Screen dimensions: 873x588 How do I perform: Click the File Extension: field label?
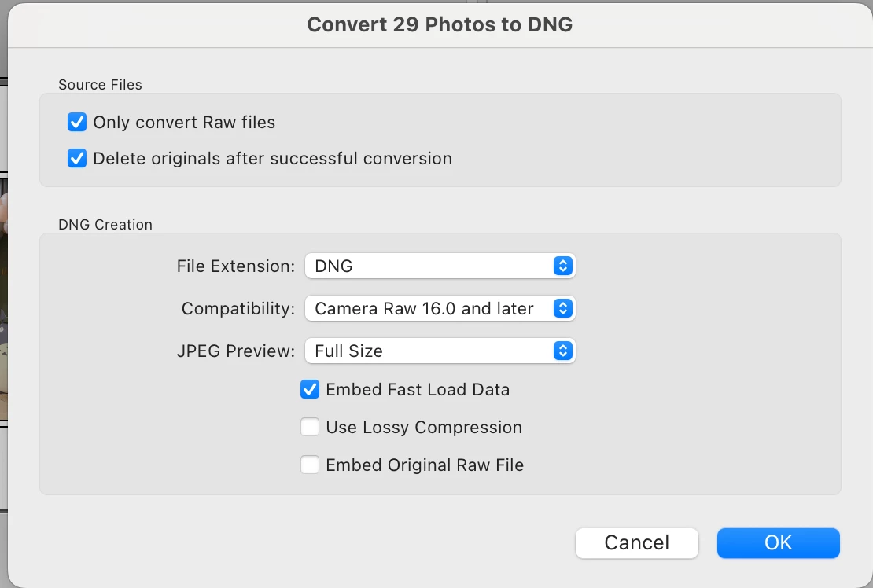pos(236,266)
